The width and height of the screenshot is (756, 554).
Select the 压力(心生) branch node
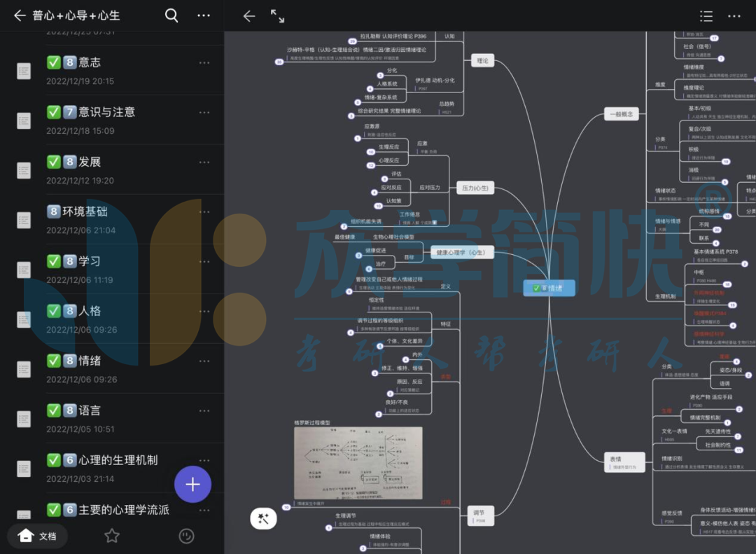[x=475, y=188]
